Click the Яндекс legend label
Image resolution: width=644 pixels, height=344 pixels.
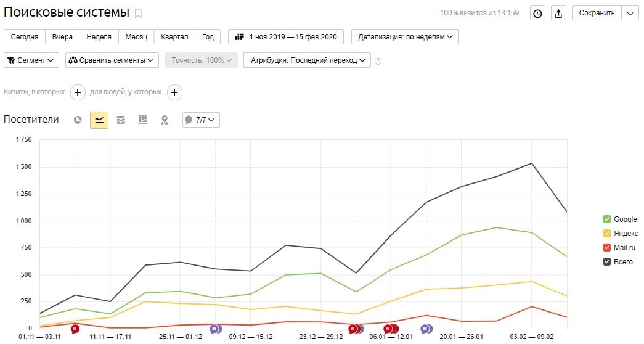click(626, 234)
